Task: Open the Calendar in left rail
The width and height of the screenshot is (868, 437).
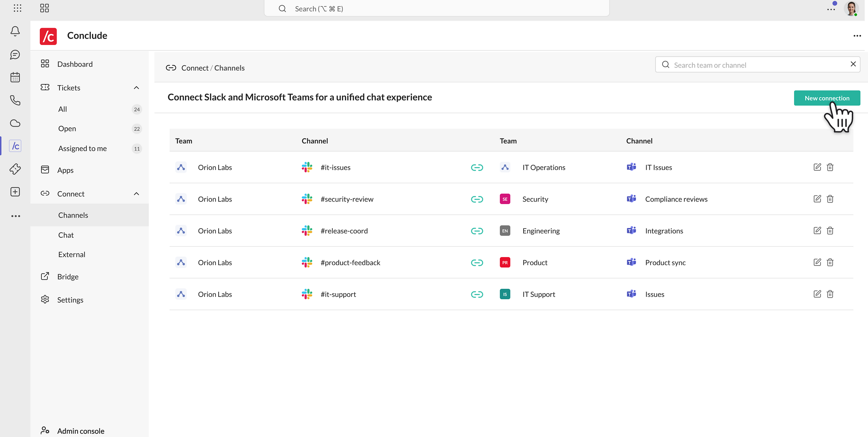Action: pyautogui.click(x=15, y=77)
